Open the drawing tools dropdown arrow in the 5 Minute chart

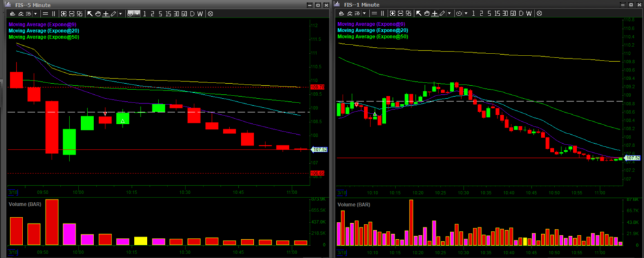[120, 14]
